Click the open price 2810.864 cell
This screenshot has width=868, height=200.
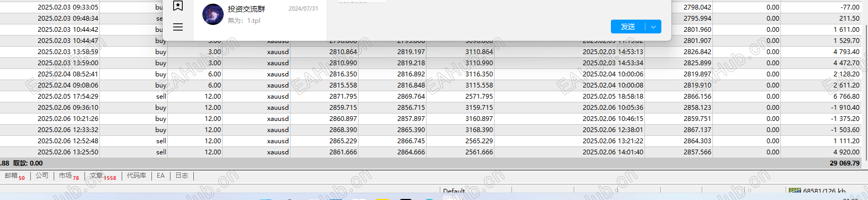(343, 51)
